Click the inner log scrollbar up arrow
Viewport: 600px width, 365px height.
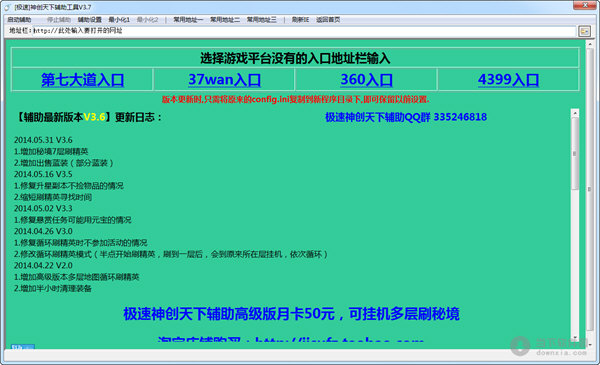[574, 113]
